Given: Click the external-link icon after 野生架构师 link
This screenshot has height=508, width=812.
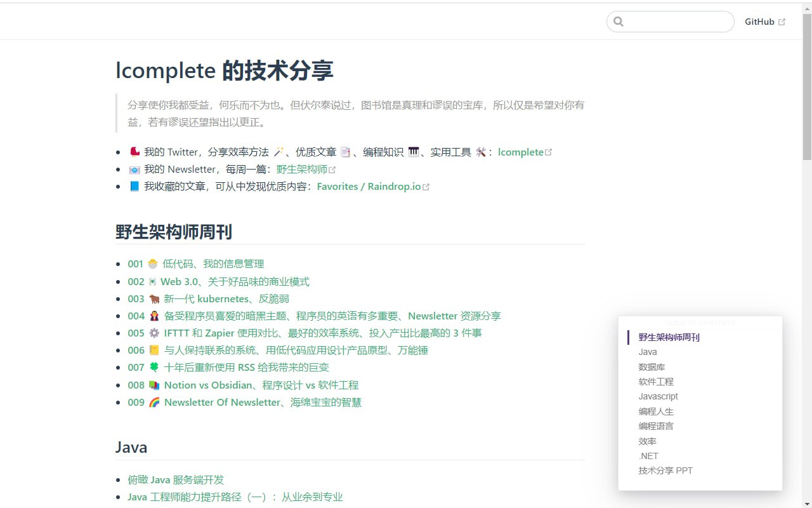Looking at the screenshot, I should point(332,170).
